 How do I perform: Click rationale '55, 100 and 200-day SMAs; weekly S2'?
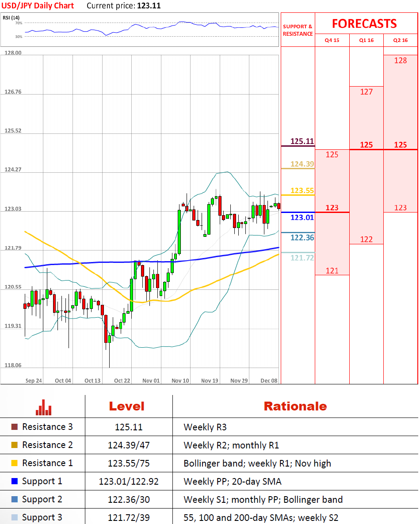click(x=261, y=518)
